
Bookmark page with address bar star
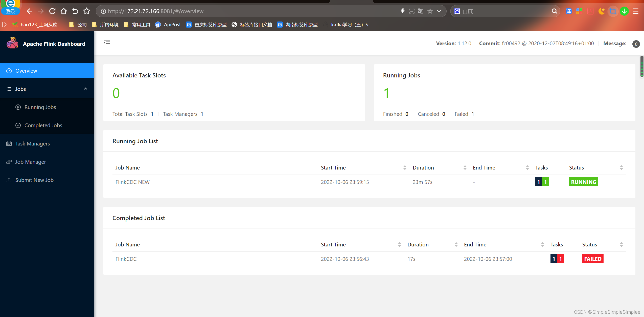pos(430,11)
